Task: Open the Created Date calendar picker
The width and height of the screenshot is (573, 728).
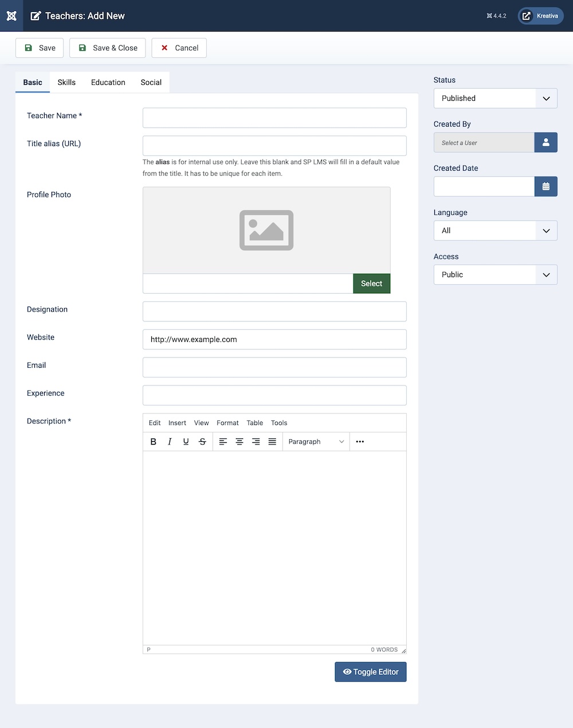Action: click(545, 187)
